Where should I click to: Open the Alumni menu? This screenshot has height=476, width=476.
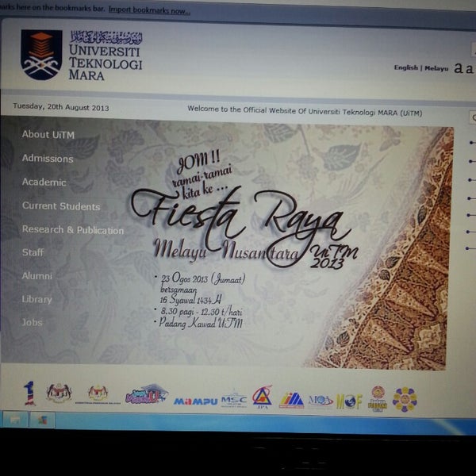(37, 275)
